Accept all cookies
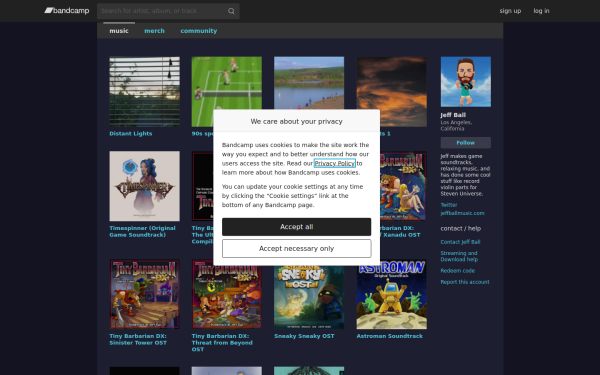This screenshot has height=375, width=600. pos(297,227)
